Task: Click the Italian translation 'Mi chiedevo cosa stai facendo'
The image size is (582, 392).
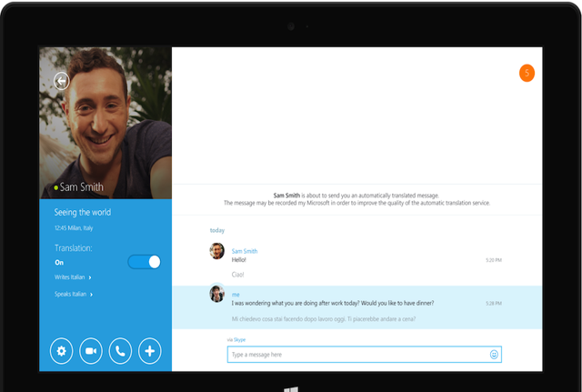Action: [x=324, y=319]
